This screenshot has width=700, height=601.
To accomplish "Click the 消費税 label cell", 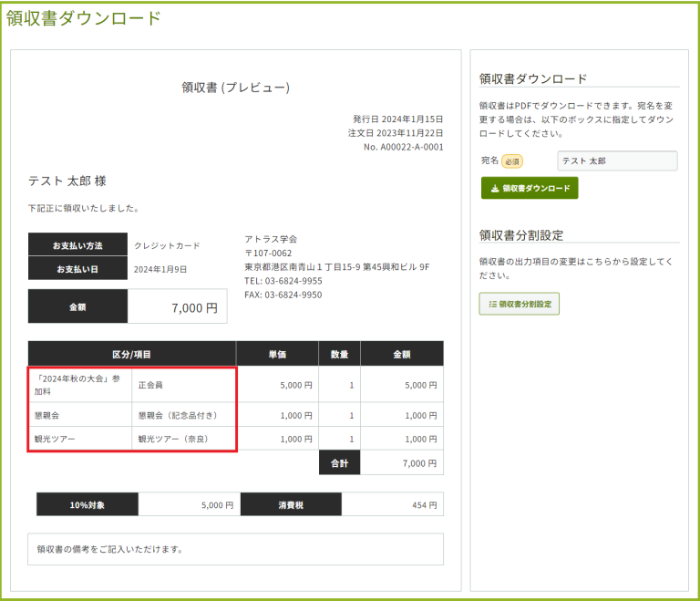I will (x=297, y=504).
